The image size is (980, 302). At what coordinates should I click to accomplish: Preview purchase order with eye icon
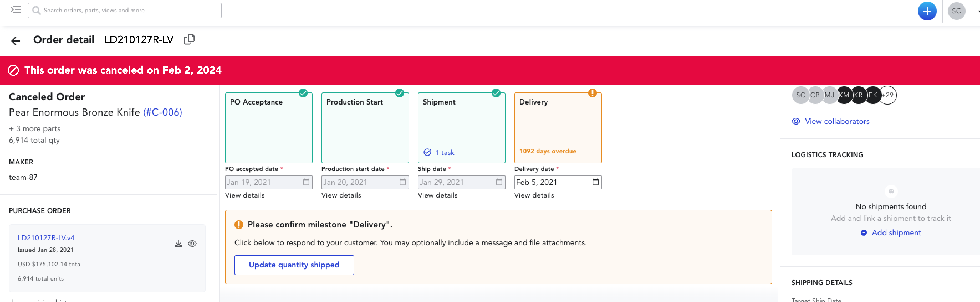click(x=193, y=244)
